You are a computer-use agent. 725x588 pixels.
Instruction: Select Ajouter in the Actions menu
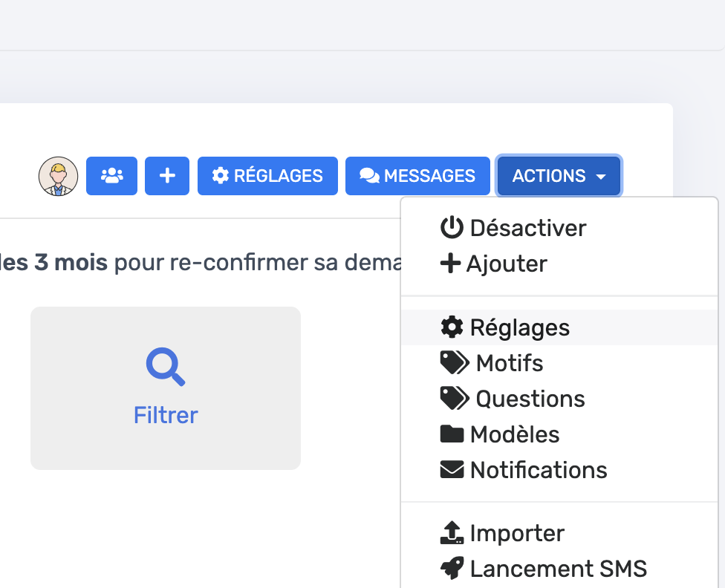pos(559,264)
